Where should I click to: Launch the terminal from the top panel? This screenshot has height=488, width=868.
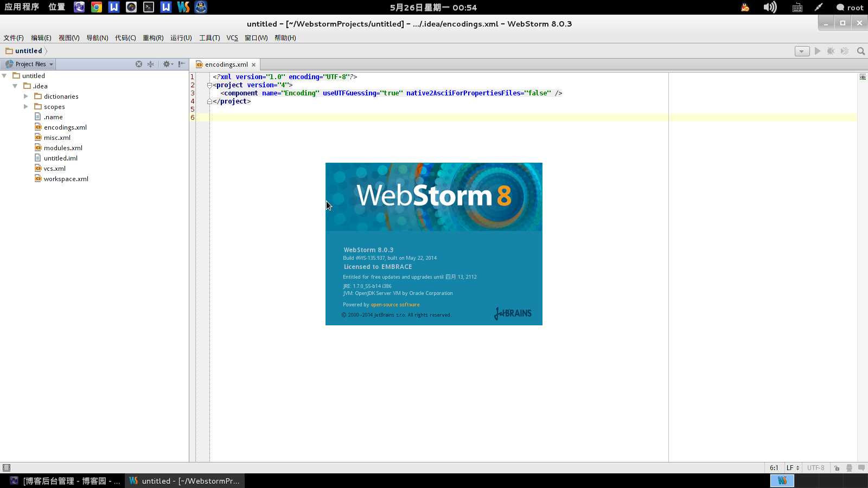tap(149, 7)
